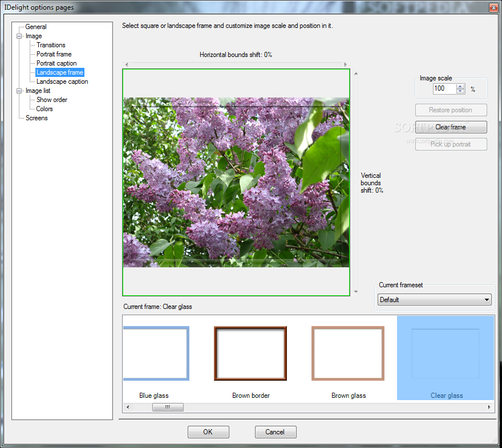
Task: Open the Screens options page
Action: (x=37, y=118)
